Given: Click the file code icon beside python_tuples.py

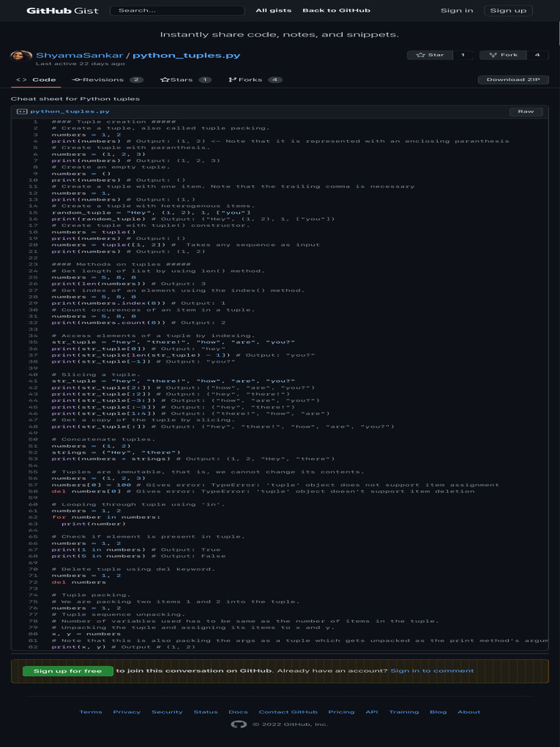Looking at the screenshot, I should click(x=22, y=112).
